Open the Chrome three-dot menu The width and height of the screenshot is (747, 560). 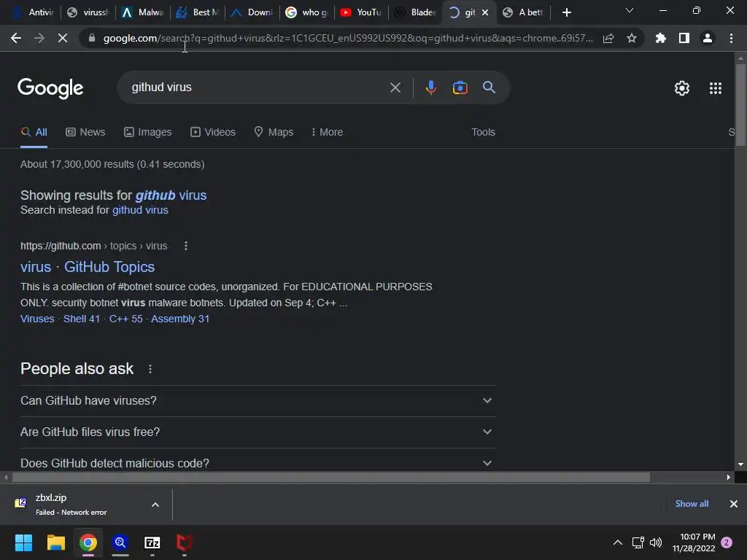[731, 38]
